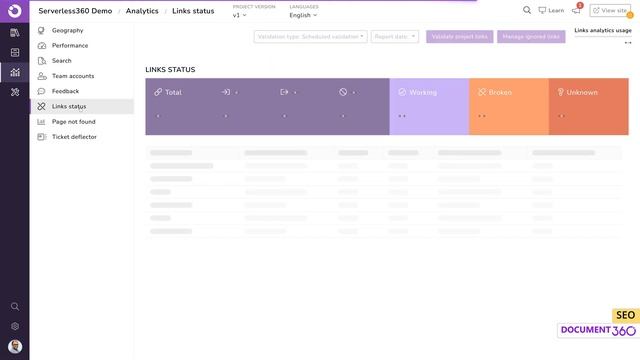Open the settings gear in left rail
The width and height of the screenshot is (640, 360).
coord(15,326)
